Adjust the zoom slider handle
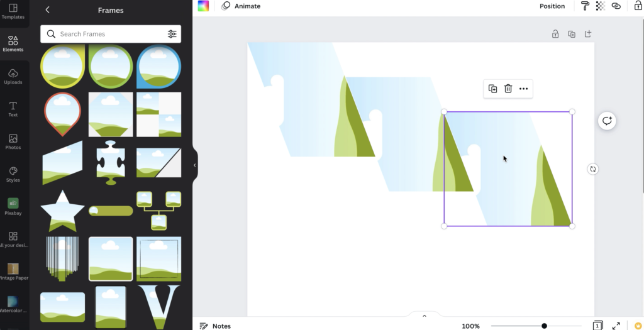The width and height of the screenshot is (644, 330). 544,326
